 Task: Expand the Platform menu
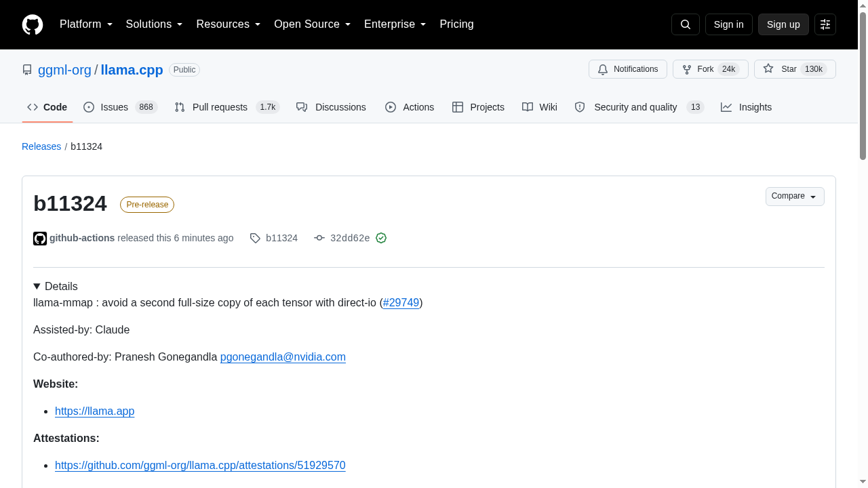coord(86,24)
